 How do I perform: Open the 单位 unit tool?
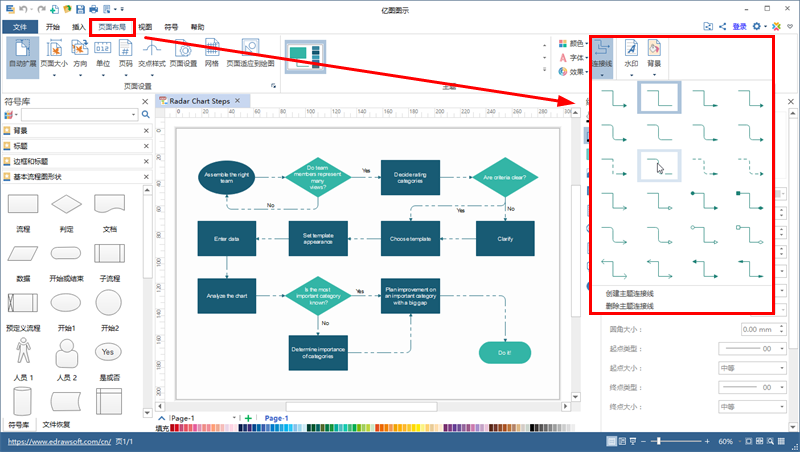[x=103, y=57]
